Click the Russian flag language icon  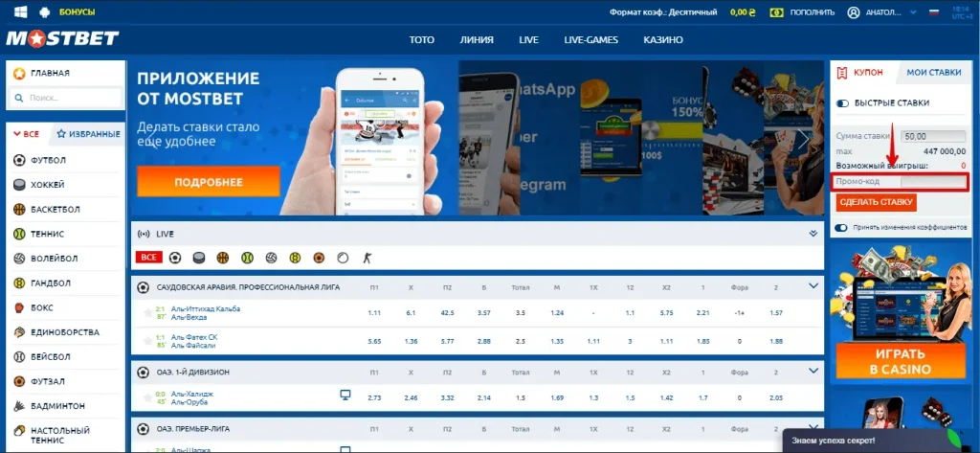pyautogui.click(x=935, y=11)
